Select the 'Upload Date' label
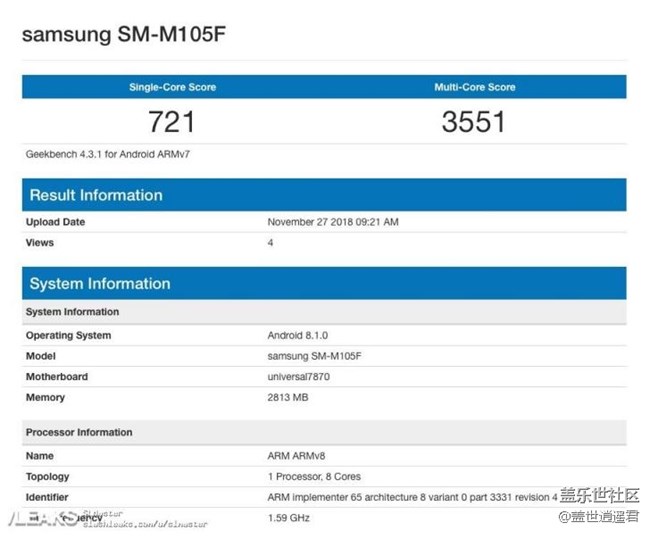The width and height of the screenshot is (650, 539). [55, 222]
